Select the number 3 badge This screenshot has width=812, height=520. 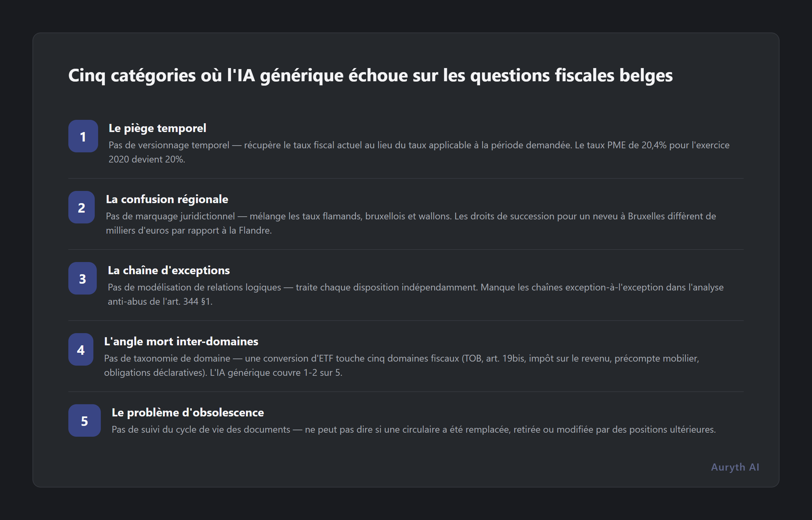point(83,278)
